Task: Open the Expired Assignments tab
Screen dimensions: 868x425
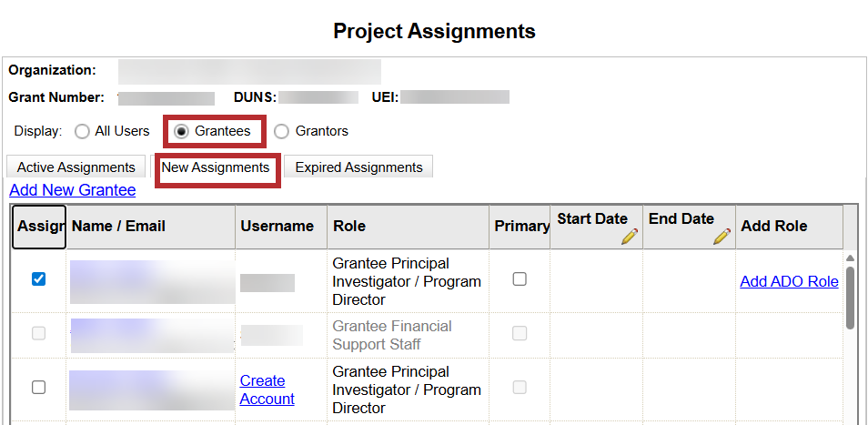Action: [x=358, y=167]
